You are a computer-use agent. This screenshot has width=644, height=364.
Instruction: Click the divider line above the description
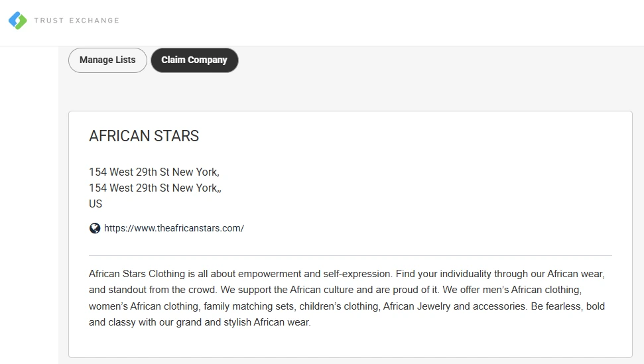(x=350, y=255)
